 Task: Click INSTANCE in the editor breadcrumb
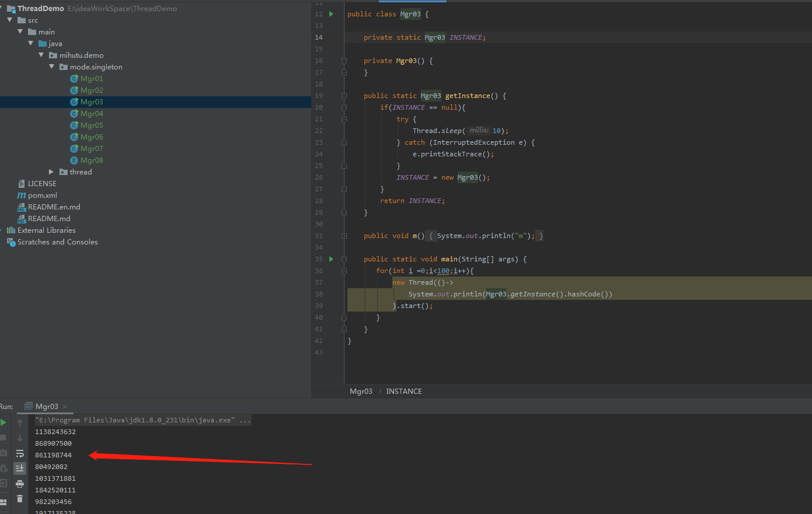[x=403, y=391]
